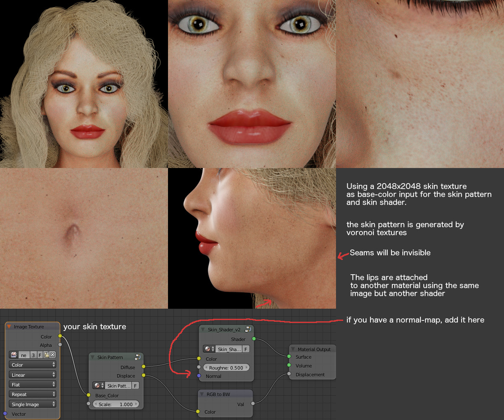Decrease Scale with left arrow
The width and height of the screenshot is (504, 420).
click(96, 404)
